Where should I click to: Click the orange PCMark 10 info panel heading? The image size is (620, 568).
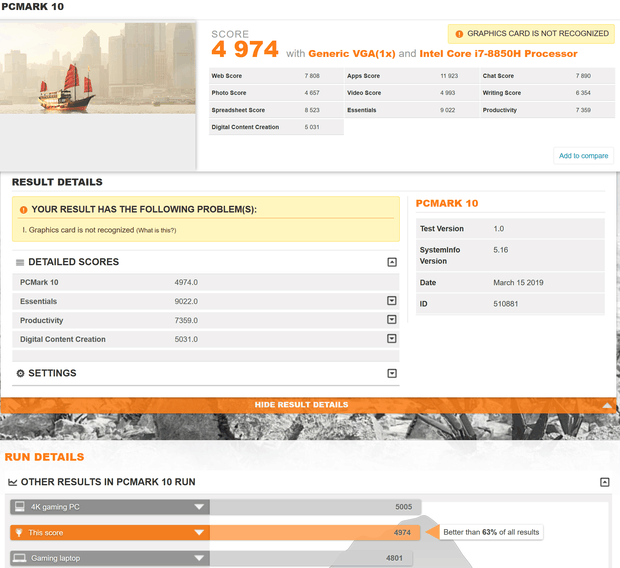click(447, 204)
